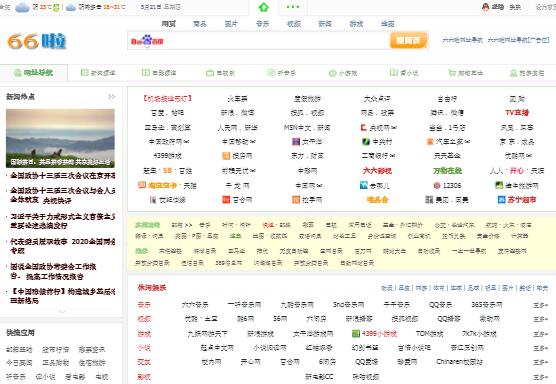Click the user avatar icon at top right
The height and width of the screenshot is (384, 556).
tap(485, 7)
